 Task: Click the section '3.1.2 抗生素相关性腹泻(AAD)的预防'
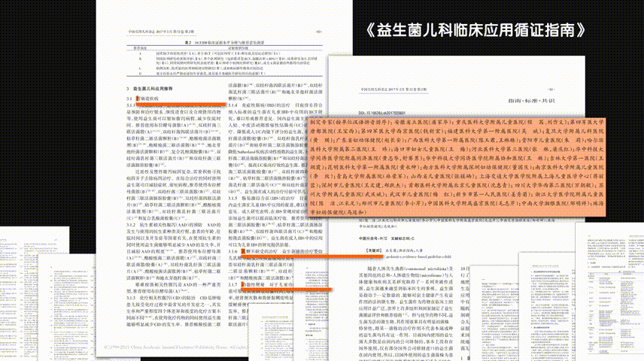point(173,225)
